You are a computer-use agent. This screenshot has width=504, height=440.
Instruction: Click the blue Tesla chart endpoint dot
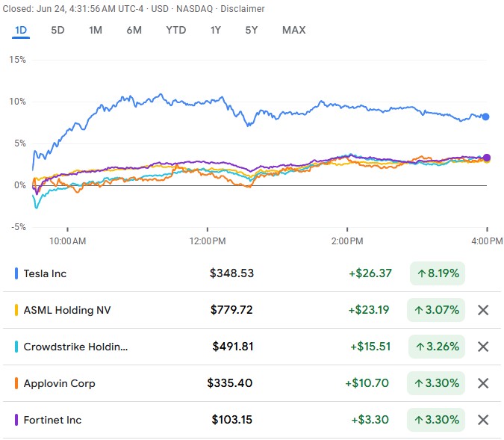(485, 117)
